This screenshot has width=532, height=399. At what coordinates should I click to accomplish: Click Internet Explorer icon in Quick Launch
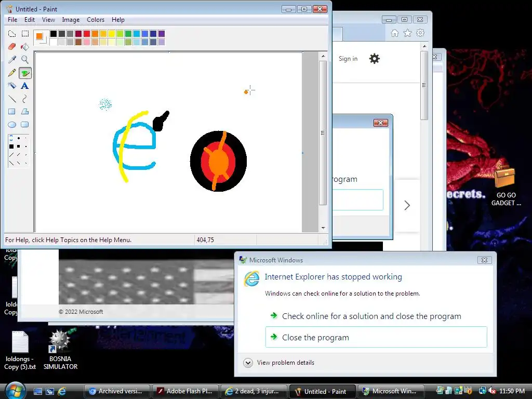click(62, 391)
